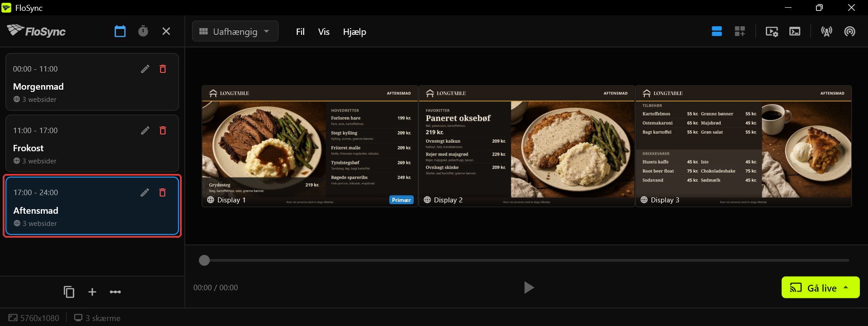Viewport: 868px width, 326px height.
Task: Open the Fil menu
Action: click(x=300, y=32)
